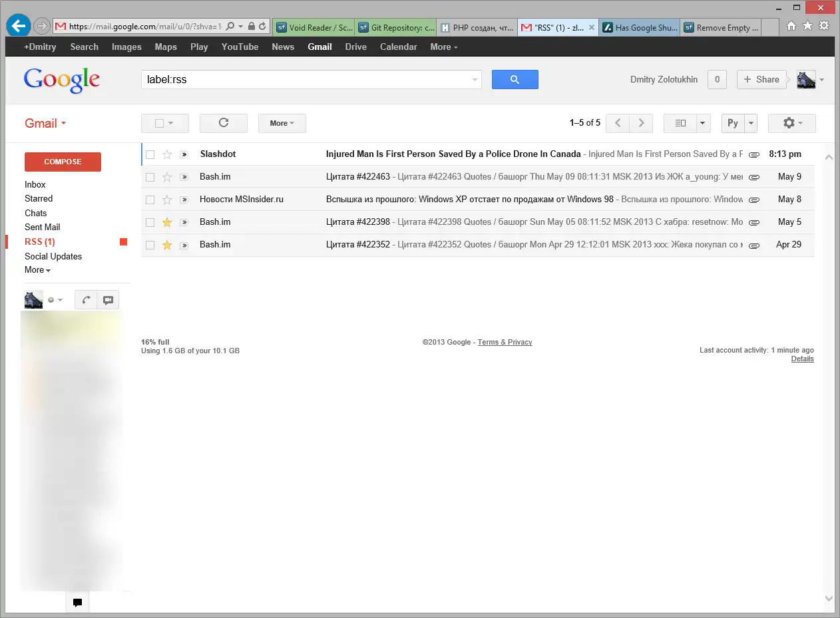Toggle split pane mode button

point(680,123)
